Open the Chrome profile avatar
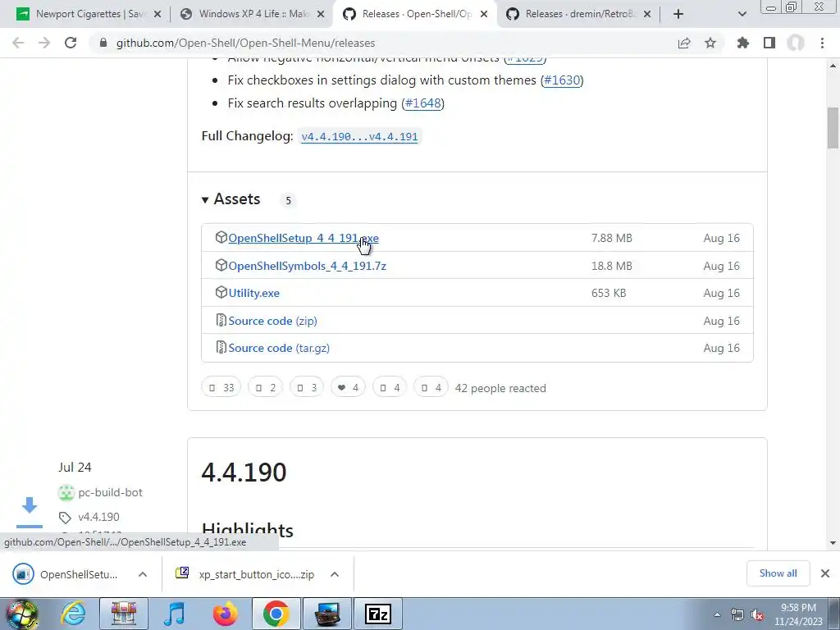 pyautogui.click(x=796, y=43)
